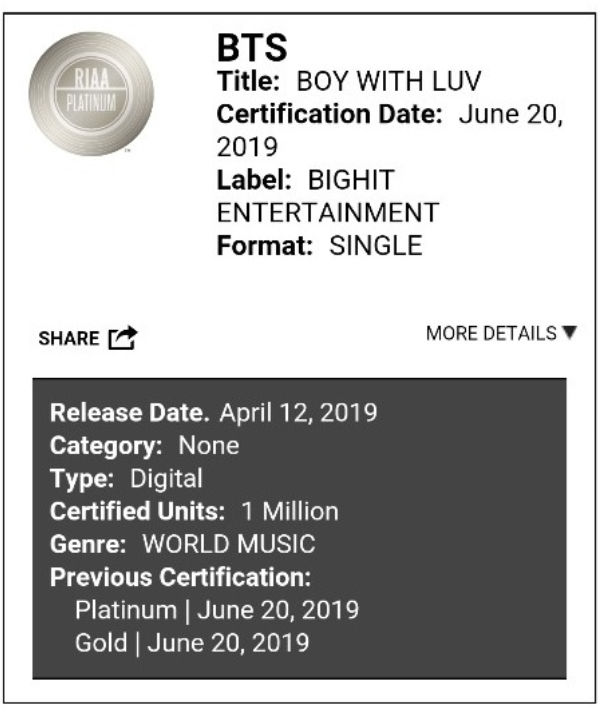
Task: Click the Release Date April 12, 2019 row
Action: click(214, 412)
